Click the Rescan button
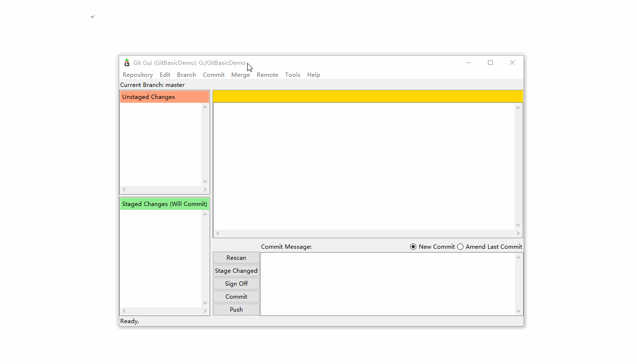This screenshot has width=637, height=364. click(236, 258)
